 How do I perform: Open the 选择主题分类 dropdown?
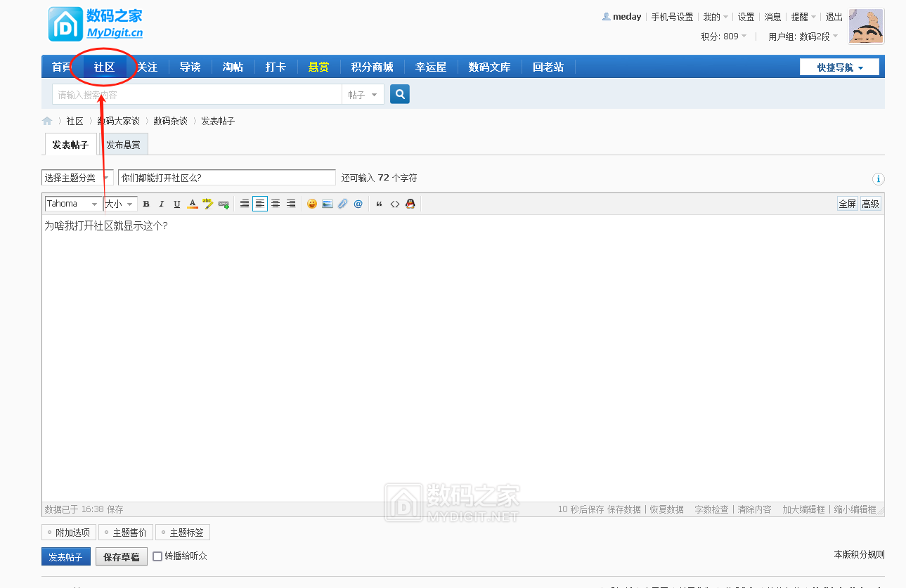click(x=77, y=178)
